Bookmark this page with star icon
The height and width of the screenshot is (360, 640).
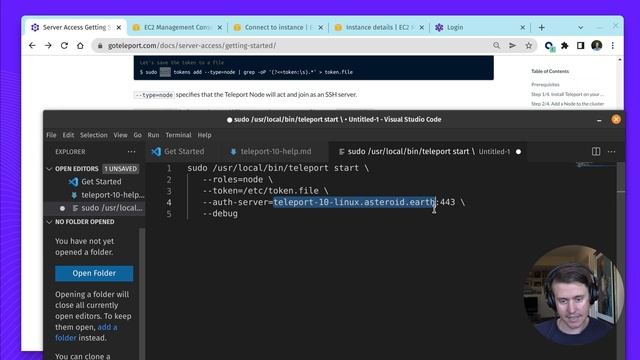[529, 46]
